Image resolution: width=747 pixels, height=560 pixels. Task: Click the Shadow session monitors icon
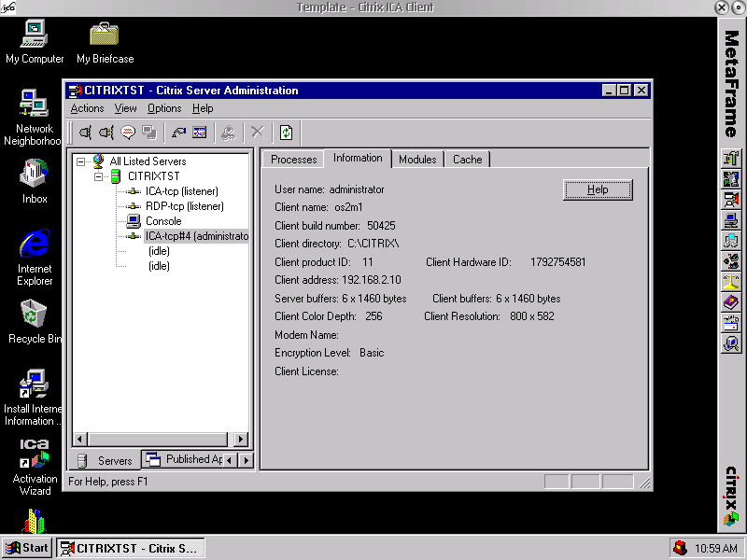[149, 133]
